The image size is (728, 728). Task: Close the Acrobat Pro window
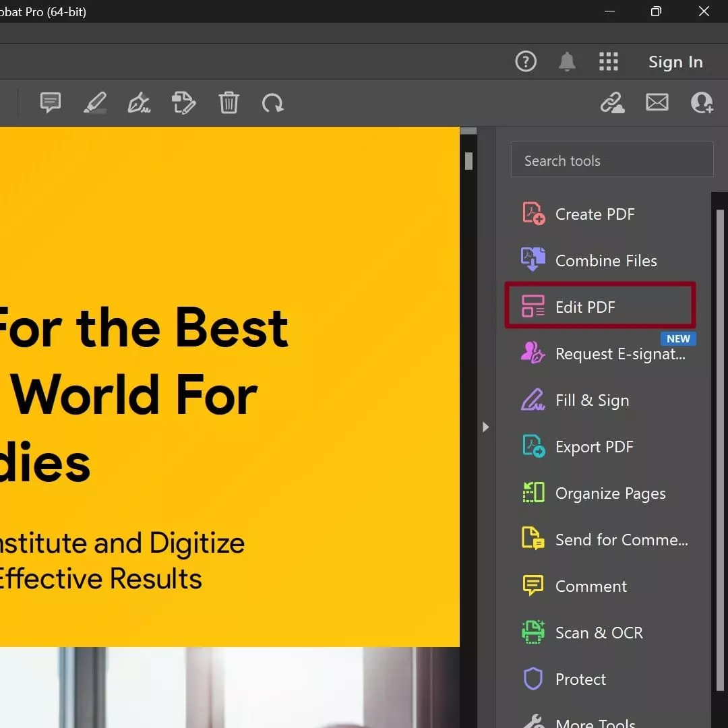point(704,11)
